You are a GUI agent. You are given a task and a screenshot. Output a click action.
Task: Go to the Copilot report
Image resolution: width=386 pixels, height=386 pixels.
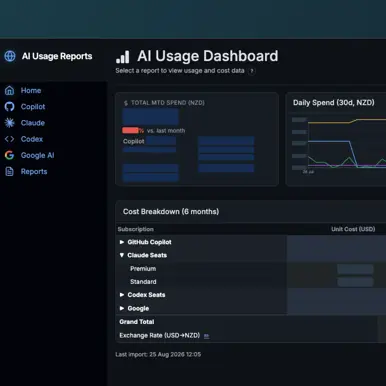click(x=33, y=107)
